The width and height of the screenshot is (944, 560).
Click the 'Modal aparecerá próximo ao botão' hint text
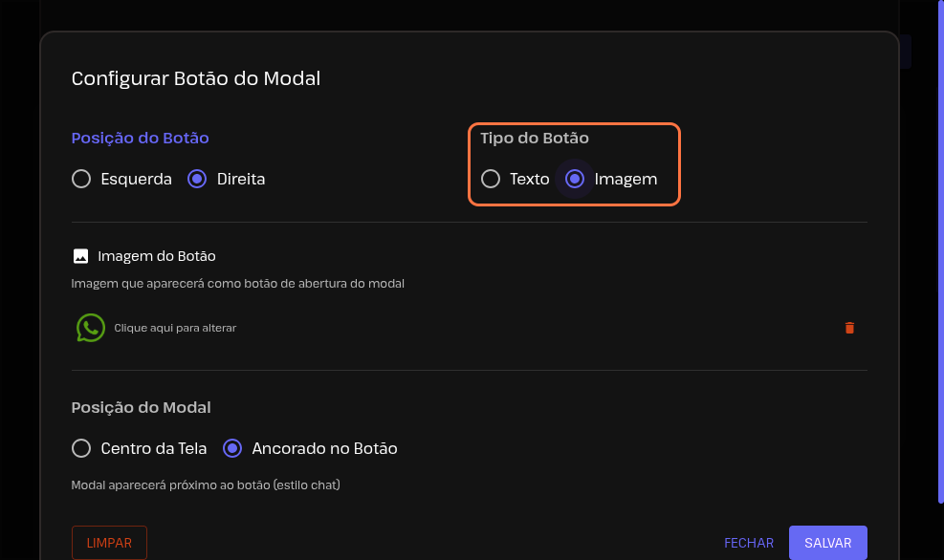[x=206, y=485]
